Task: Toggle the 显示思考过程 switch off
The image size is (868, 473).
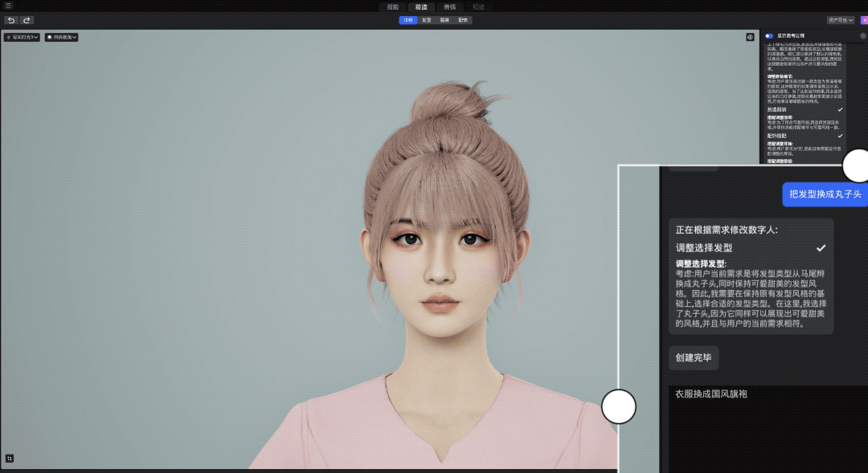Action: click(769, 35)
